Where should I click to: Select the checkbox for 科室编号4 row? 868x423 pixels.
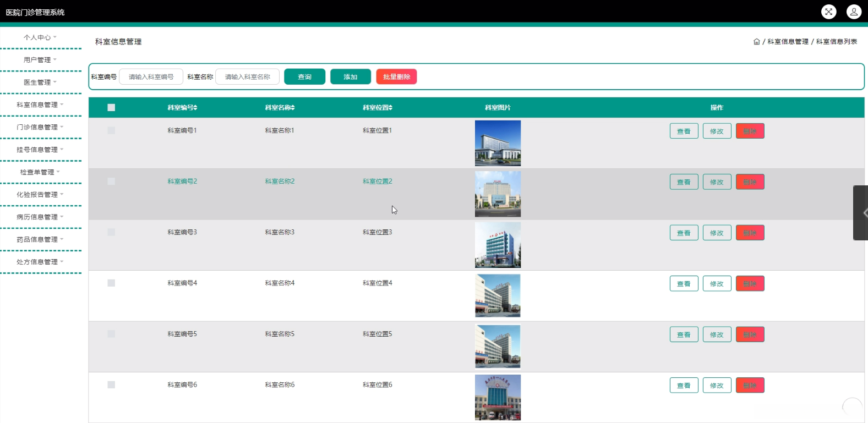111,283
